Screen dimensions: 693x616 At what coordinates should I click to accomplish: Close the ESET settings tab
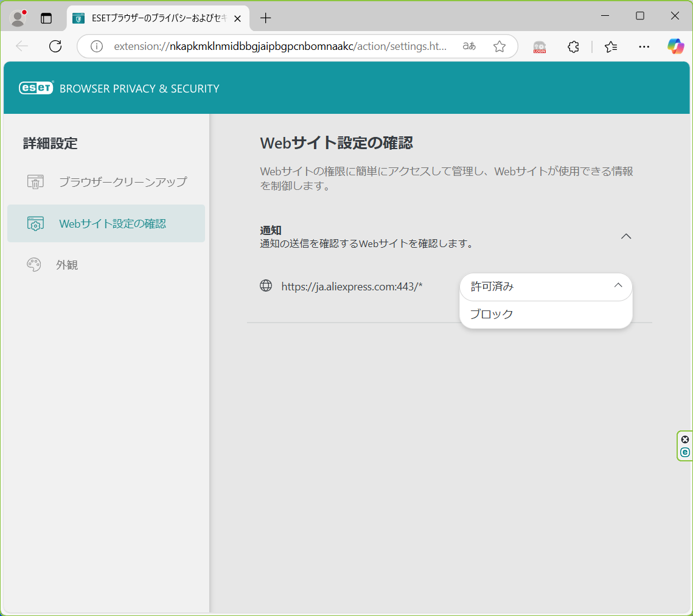point(237,19)
